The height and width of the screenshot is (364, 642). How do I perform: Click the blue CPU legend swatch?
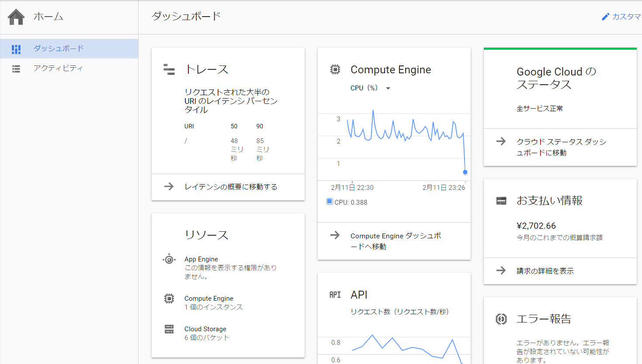pyautogui.click(x=330, y=202)
